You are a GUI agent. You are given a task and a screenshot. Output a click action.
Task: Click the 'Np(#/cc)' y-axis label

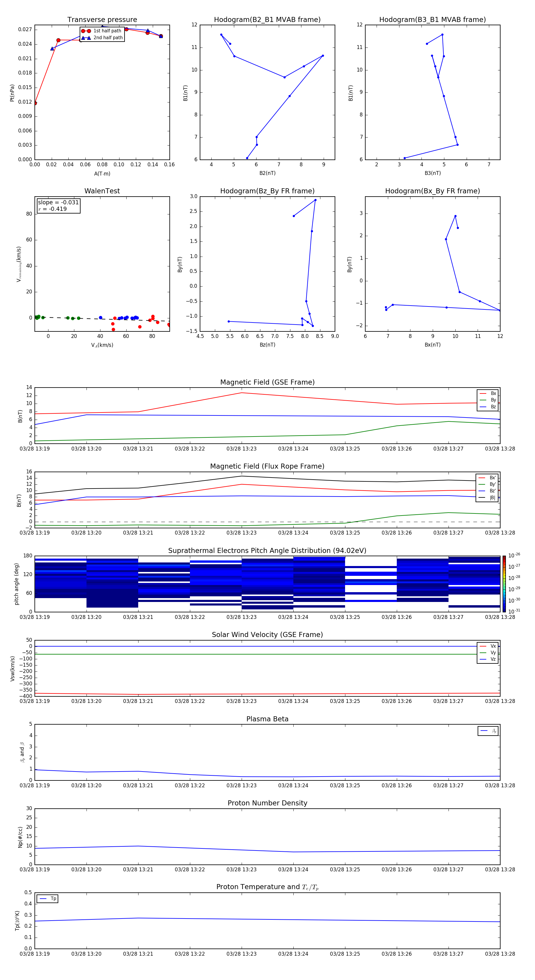pos(20,837)
